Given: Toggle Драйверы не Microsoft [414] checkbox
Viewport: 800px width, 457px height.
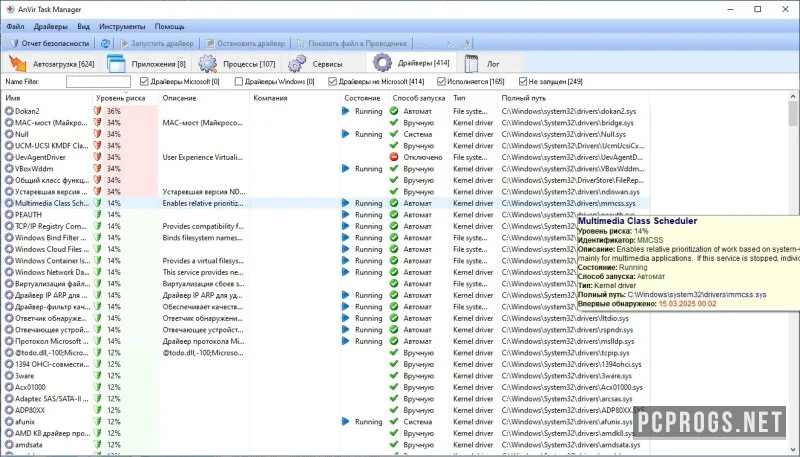Looking at the screenshot, I should coord(333,81).
